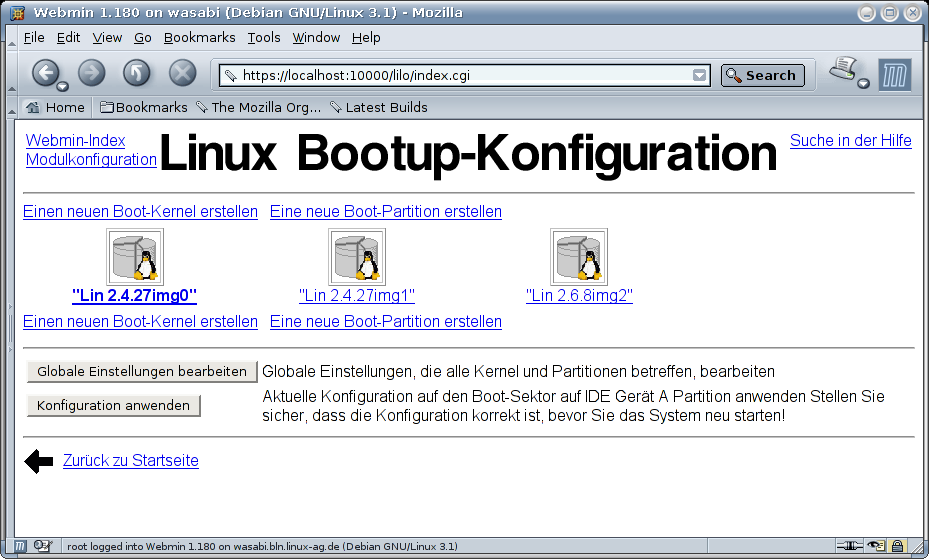Click the Konfiguration anwenden button
Screen dimensions: 929x559
click(x=114, y=406)
